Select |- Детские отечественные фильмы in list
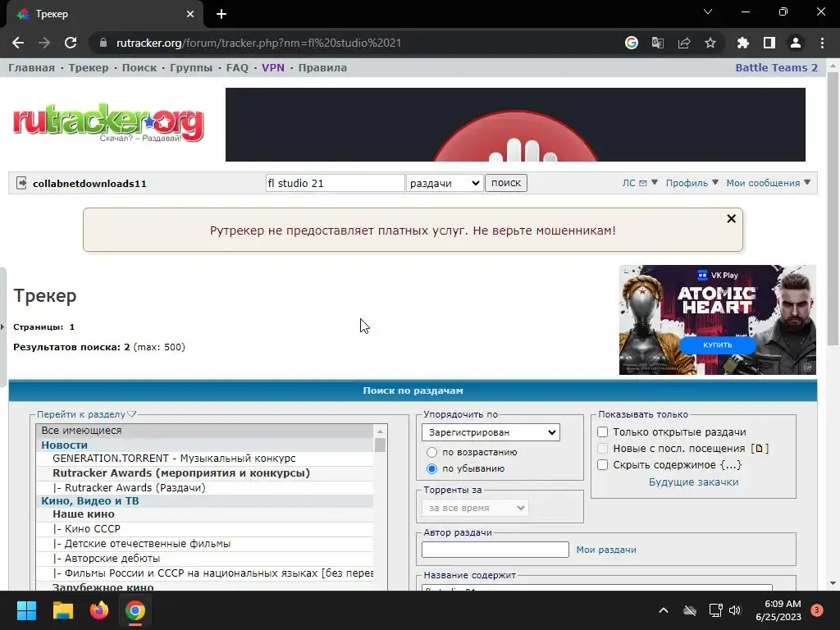 coord(204,544)
